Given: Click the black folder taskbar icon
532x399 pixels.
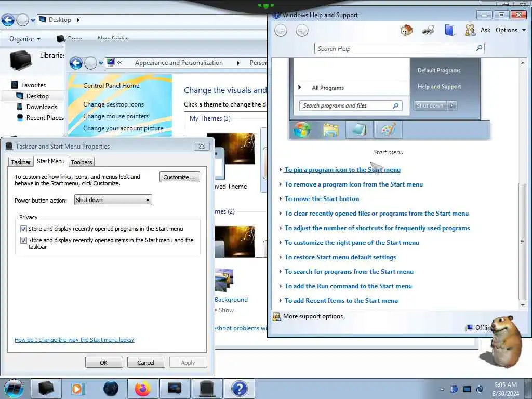Looking at the screenshot, I should [x=46, y=389].
